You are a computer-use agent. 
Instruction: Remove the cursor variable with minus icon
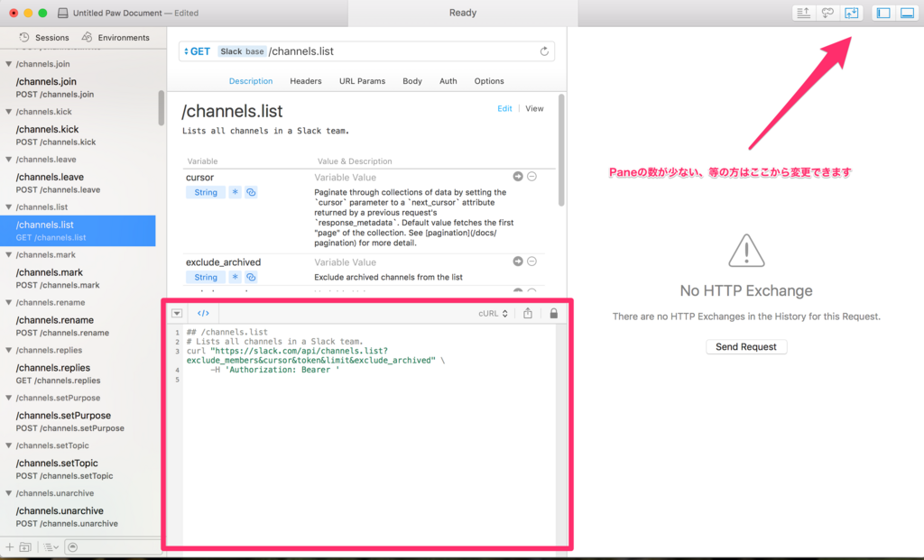531,177
